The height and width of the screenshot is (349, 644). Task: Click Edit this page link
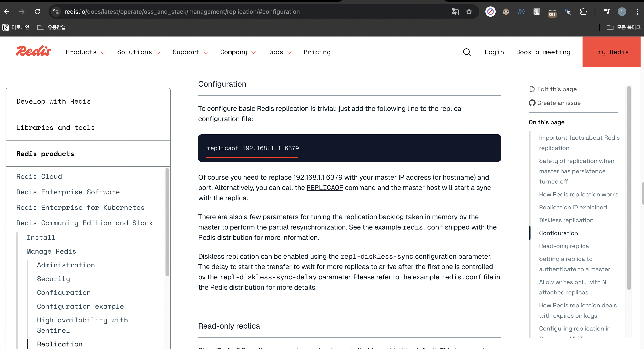click(x=557, y=89)
